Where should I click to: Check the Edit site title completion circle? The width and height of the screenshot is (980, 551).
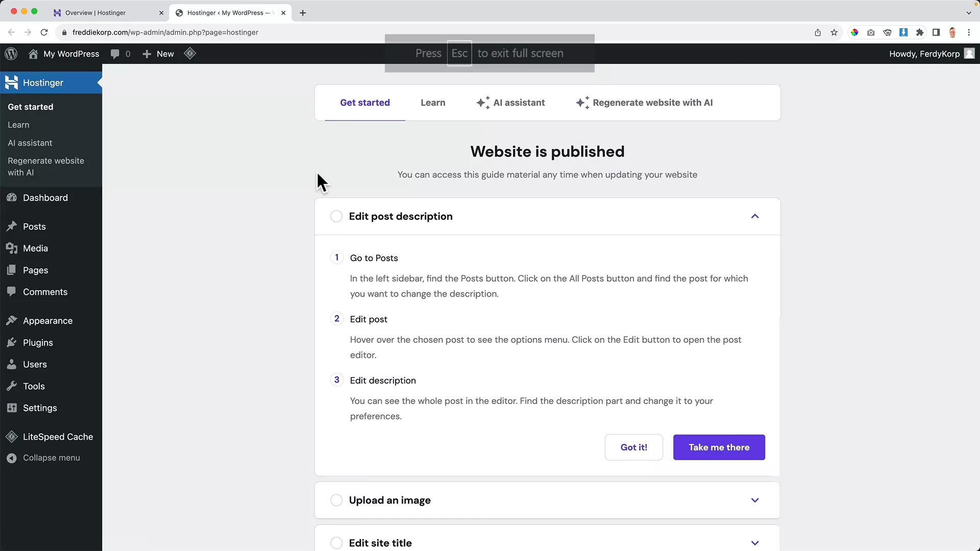337,543
